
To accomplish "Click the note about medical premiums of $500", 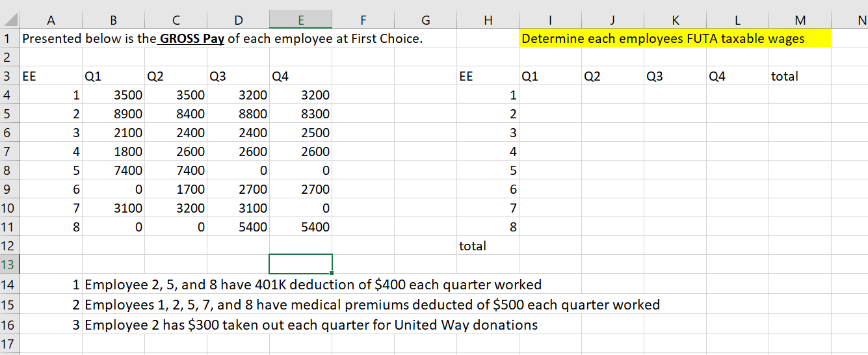I will [373, 304].
